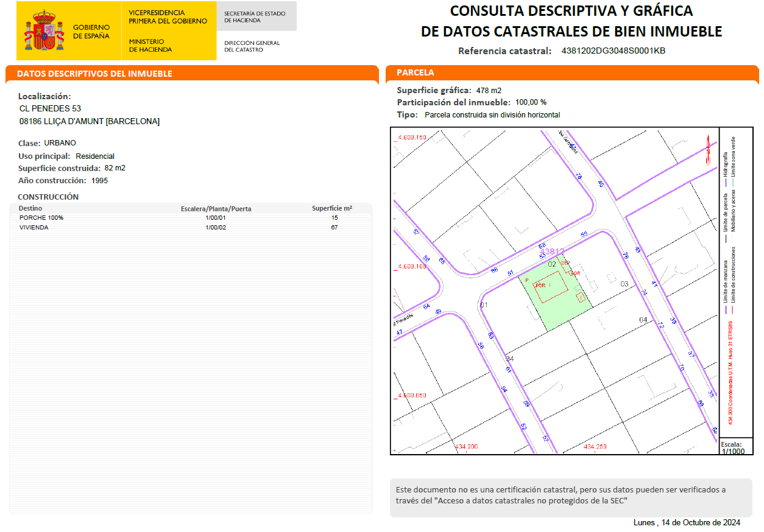Viewport: 764px width, 532px height.
Task: Click parcel number '03' on the map
Action: [624, 284]
